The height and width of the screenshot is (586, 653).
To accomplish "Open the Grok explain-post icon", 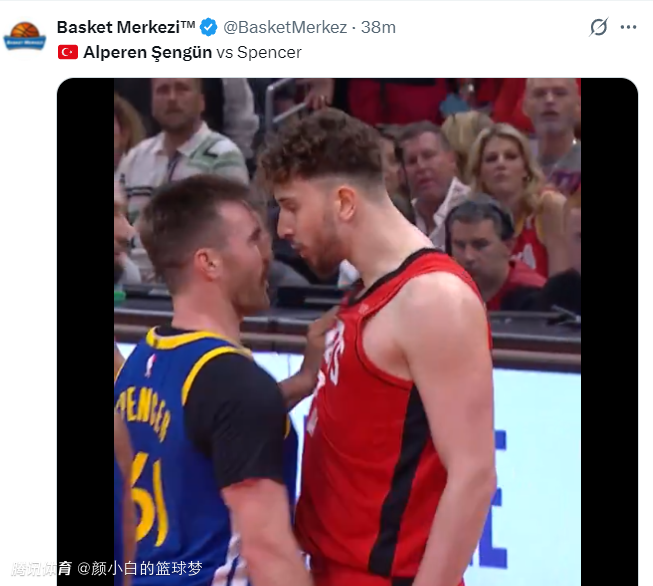I will 599,27.
